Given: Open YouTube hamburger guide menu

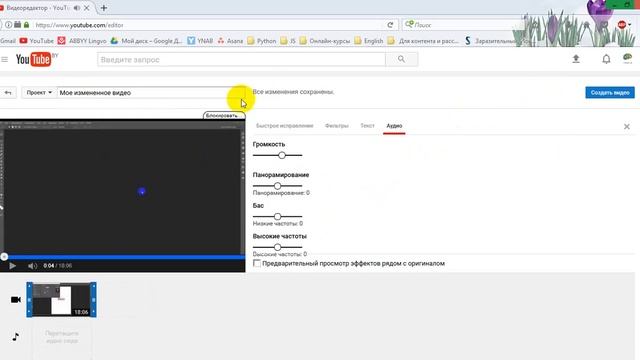Looking at the screenshot, I should 4,60.
